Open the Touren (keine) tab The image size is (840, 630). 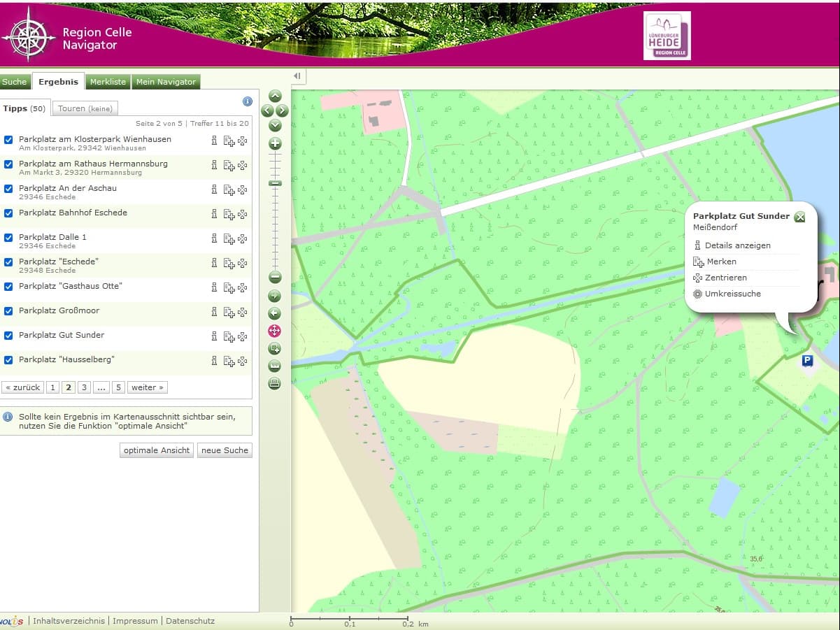[85, 108]
